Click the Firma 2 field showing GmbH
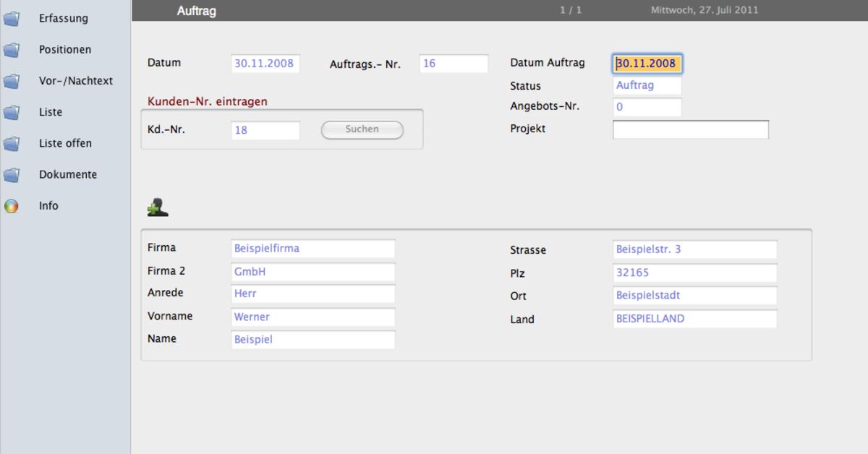 click(313, 273)
